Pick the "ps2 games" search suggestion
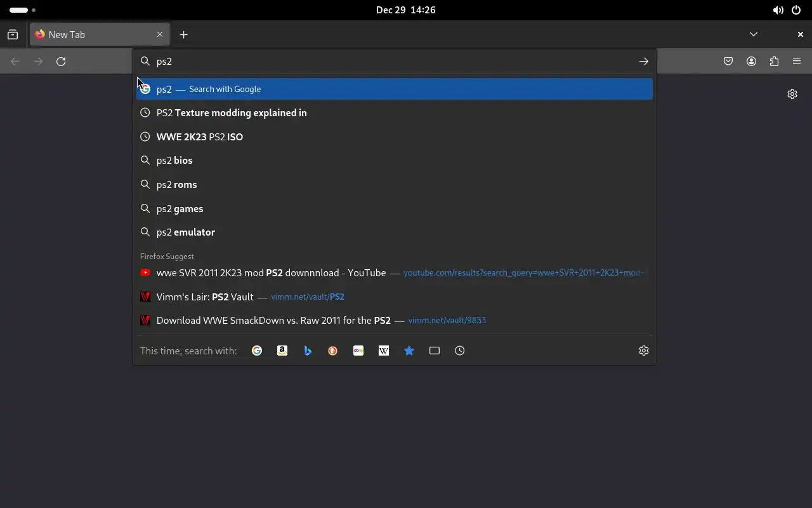Screen dimensions: 812x508 tap(395, 208)
